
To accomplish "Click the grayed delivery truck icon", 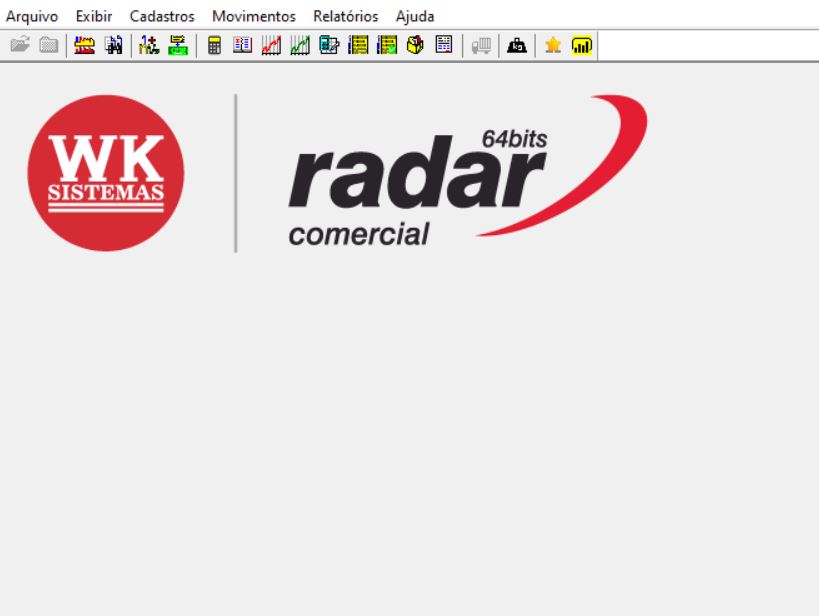I will click(x=481, y=45).
